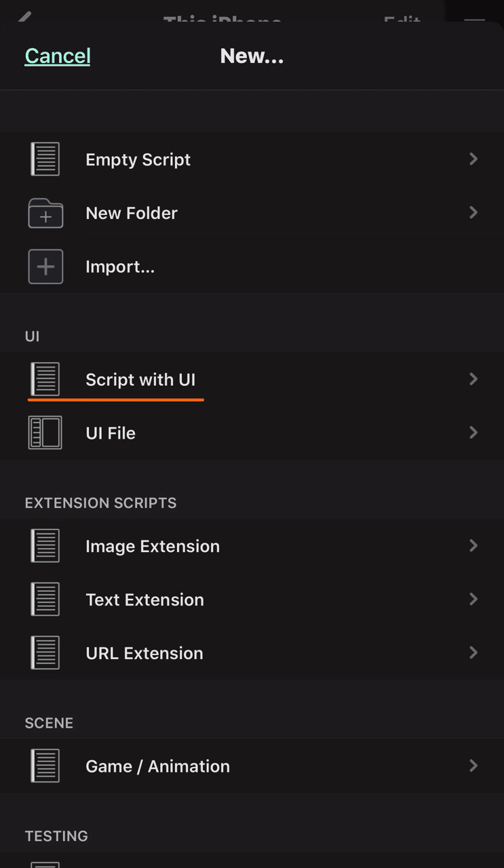The height and width of the screenshot is (868, 504).
Task: Select Game / Animation template label
Action: click(x=157, y=766)
